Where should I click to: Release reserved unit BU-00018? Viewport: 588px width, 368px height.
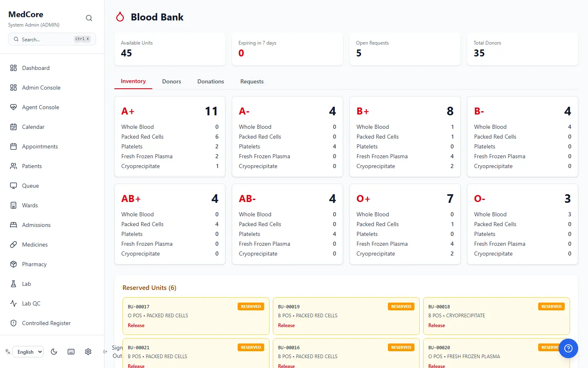pyautogui.click(x=437, y=325)
